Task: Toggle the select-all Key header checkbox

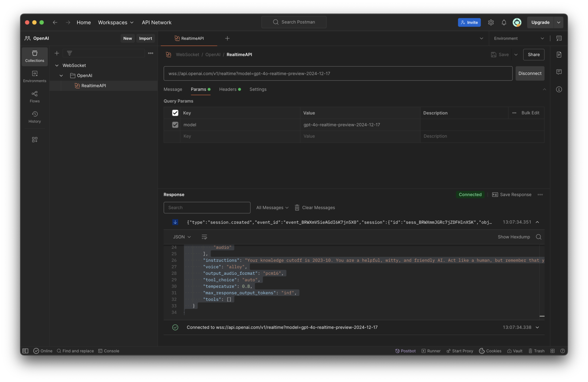Action: (175, 113)
